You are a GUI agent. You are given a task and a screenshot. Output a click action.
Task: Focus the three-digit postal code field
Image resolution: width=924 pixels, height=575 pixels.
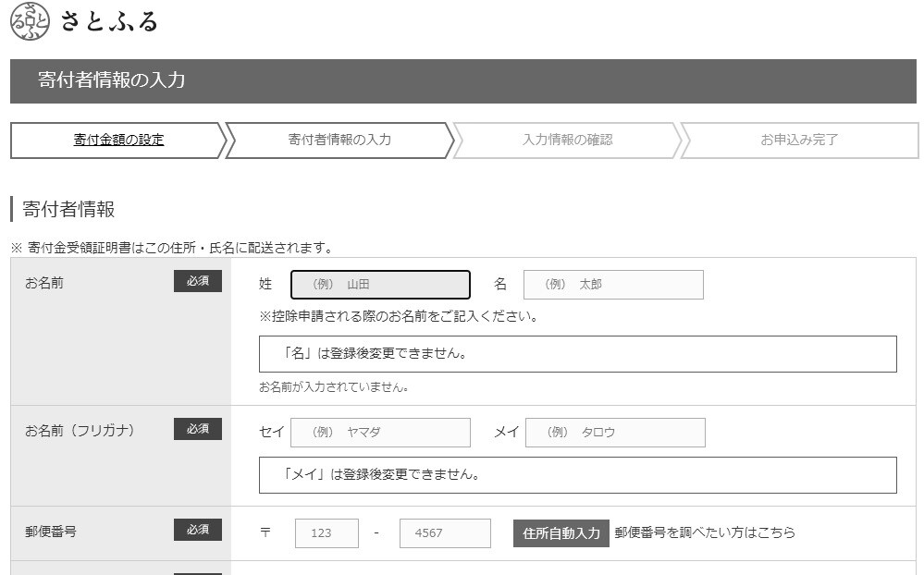point(326,533)
